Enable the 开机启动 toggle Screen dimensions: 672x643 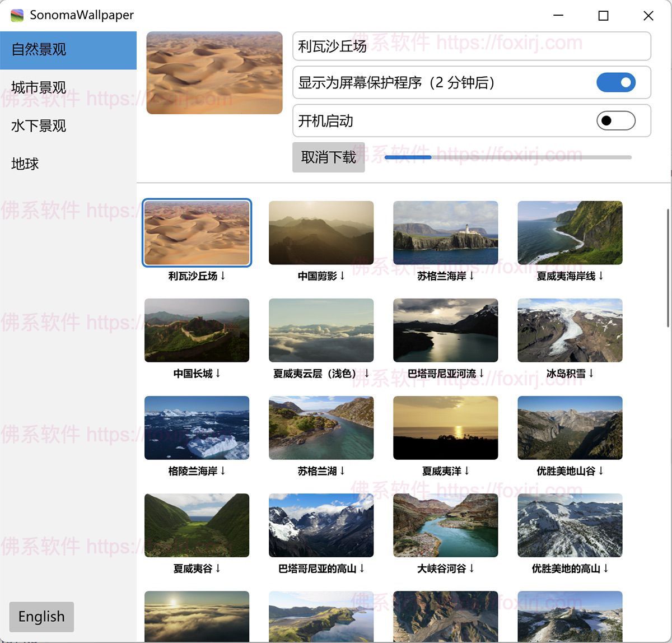coord(615,120)
